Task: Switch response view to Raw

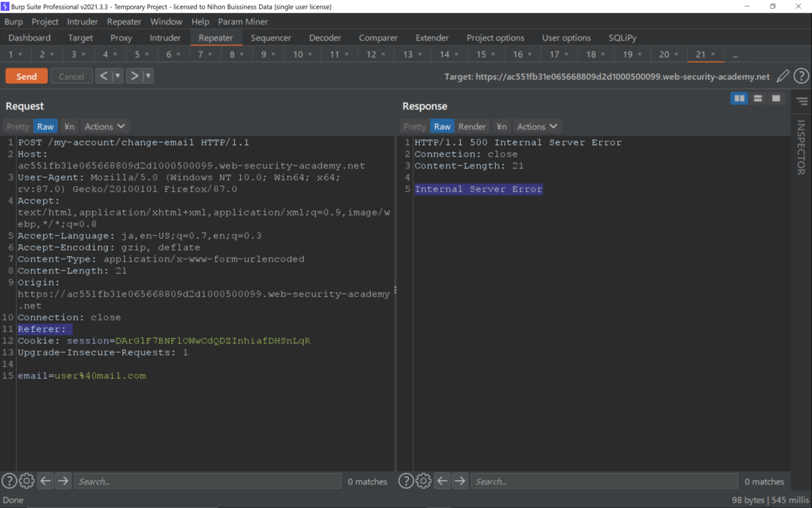Action: click(x=442, y=127)
